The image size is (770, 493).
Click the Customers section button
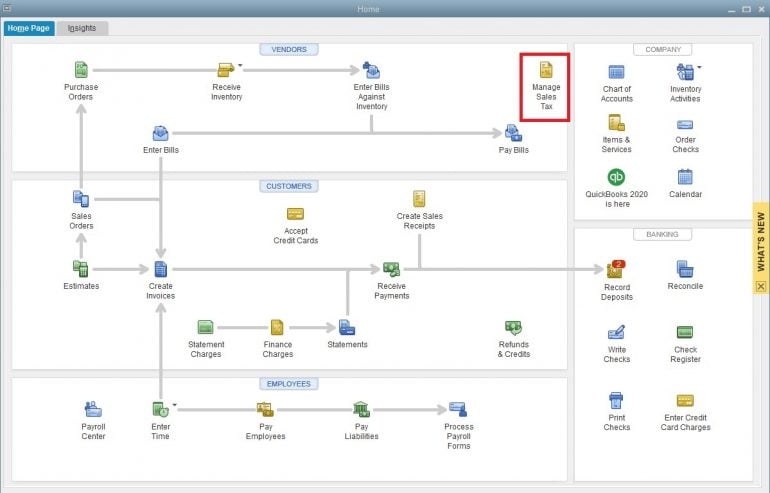pos(288,186)
